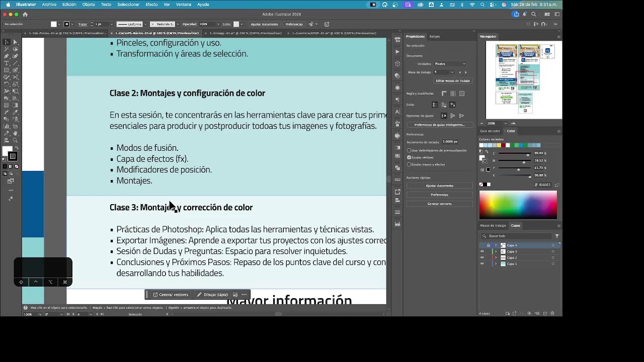Click the Layers filter funnel icon
This screenshot has width=644, height=362.
tap(557, 236)
